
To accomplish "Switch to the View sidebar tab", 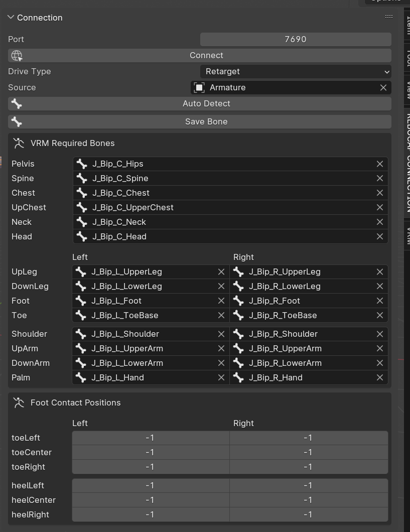I will tap(407, 90).
